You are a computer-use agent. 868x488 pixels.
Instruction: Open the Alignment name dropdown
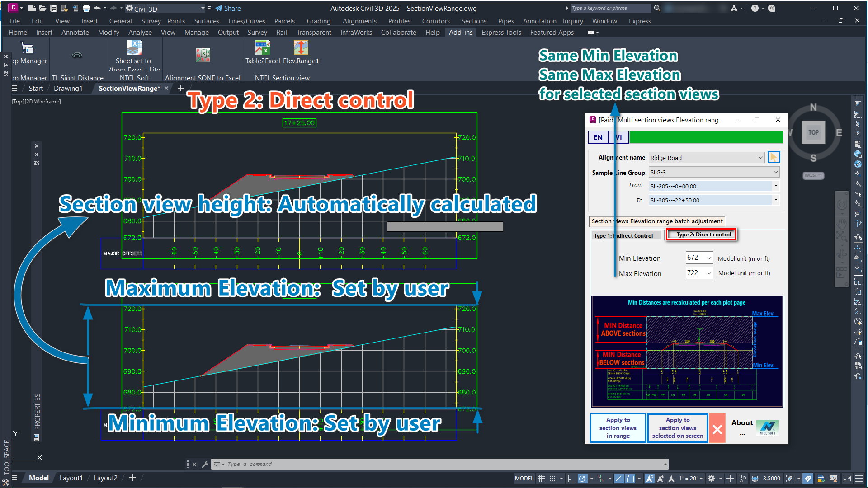coord(760,158)
